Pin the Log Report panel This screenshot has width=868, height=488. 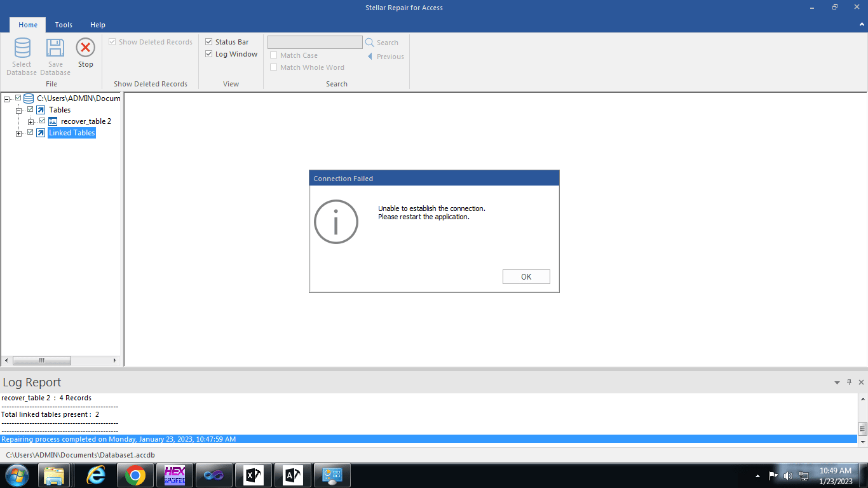tap(849, 382)
